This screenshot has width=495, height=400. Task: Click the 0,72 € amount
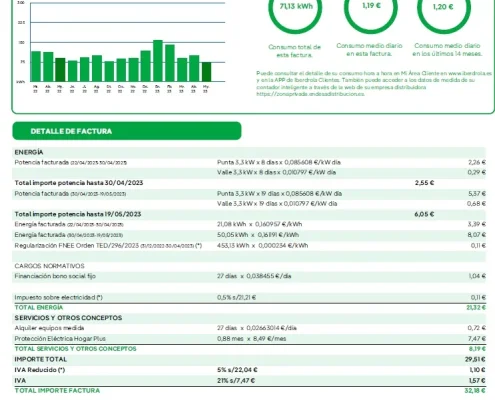point(477,328)
